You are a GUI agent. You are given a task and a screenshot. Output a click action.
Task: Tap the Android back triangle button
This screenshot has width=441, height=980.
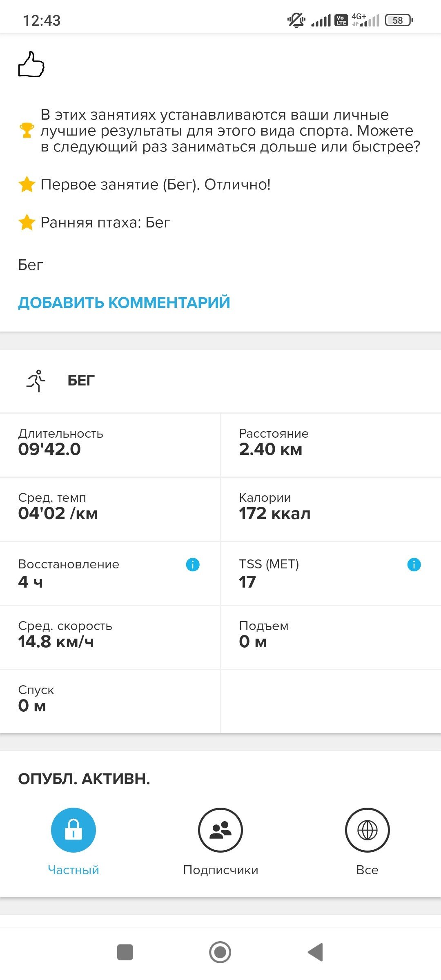click(x=316, y=952)
